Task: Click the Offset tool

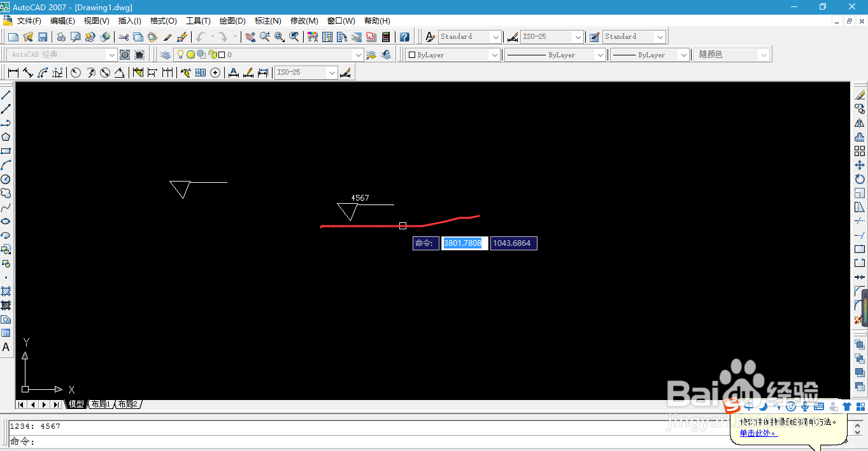Action: [860, 137]
